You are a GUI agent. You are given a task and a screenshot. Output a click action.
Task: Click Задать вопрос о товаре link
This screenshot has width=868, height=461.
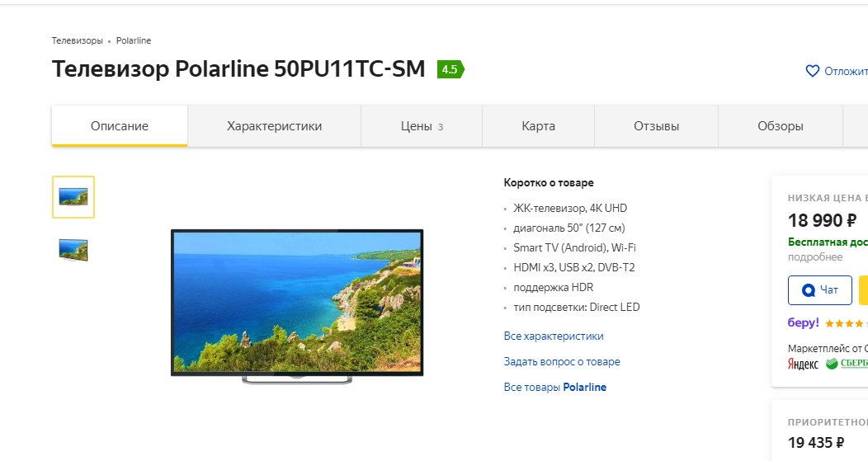[x=562, y=361]
